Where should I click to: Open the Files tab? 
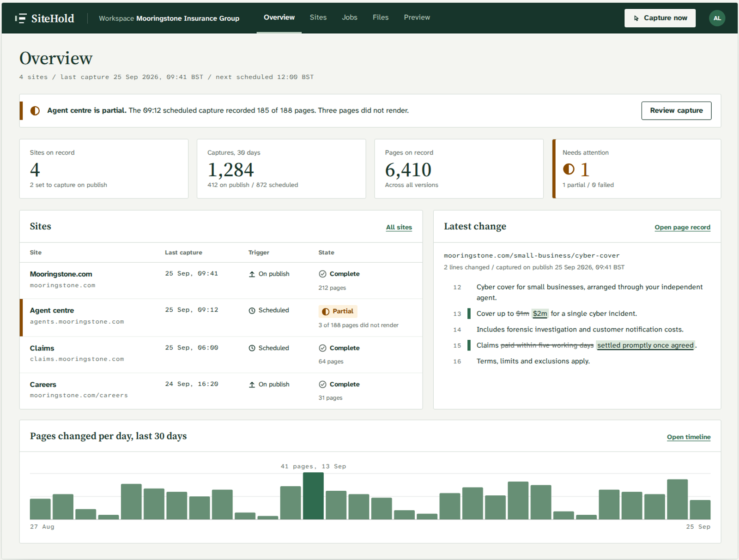pos(381,18)
